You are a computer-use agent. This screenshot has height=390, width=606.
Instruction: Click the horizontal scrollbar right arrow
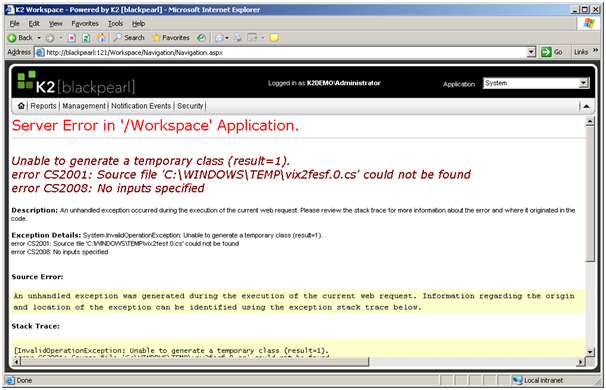580,362
